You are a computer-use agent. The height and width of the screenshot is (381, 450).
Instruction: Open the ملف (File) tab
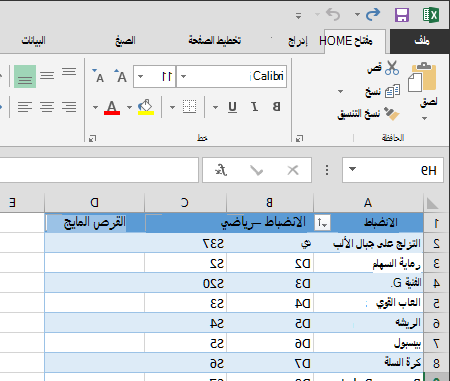coord(421,41)
